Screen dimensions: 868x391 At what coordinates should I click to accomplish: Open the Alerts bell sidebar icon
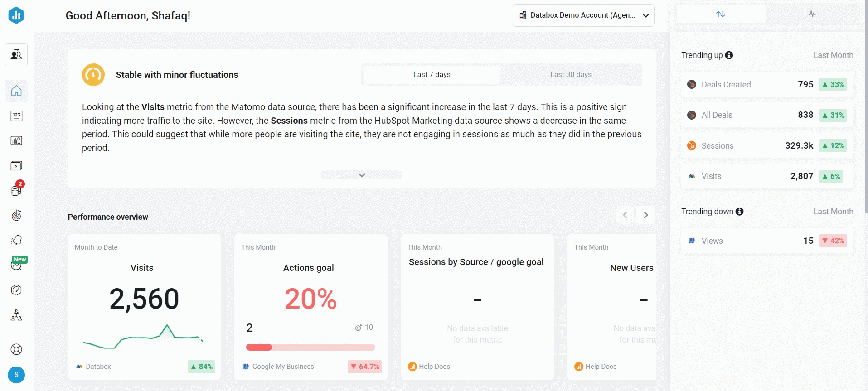[x=16, y=240]
